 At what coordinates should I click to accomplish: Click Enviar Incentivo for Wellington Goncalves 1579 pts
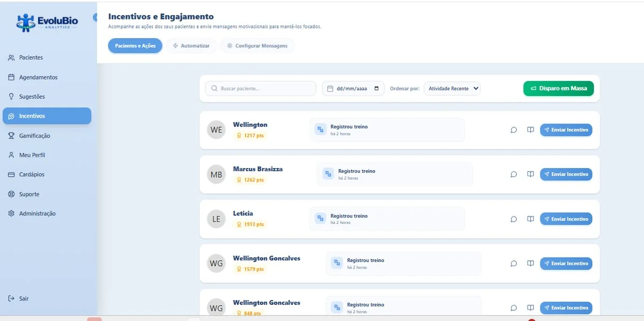coord(566,264)
